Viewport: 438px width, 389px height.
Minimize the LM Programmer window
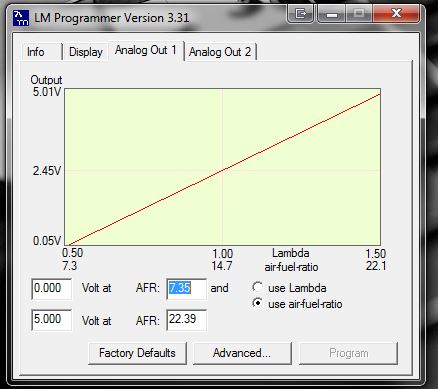point(332,14)
